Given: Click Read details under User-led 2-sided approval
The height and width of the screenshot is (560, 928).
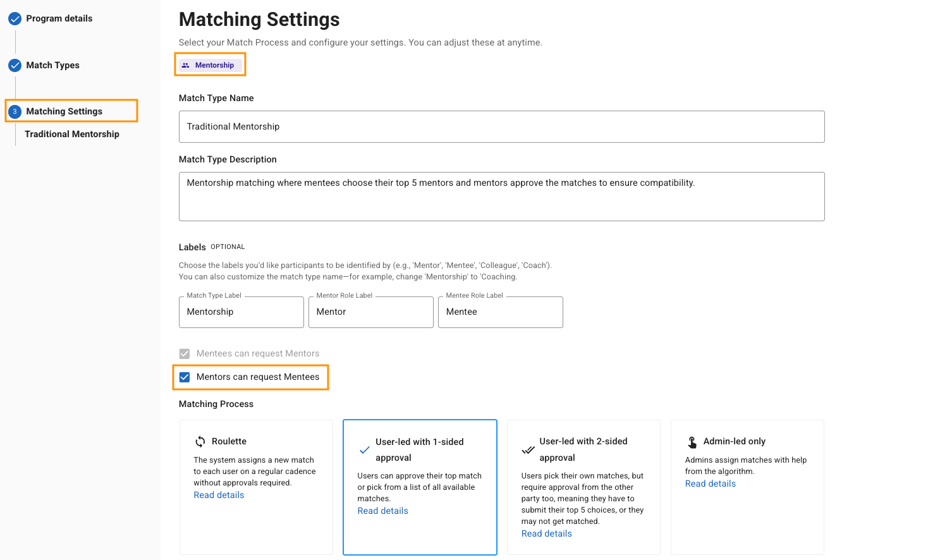Looking at the screenshot, I should 546,533.
